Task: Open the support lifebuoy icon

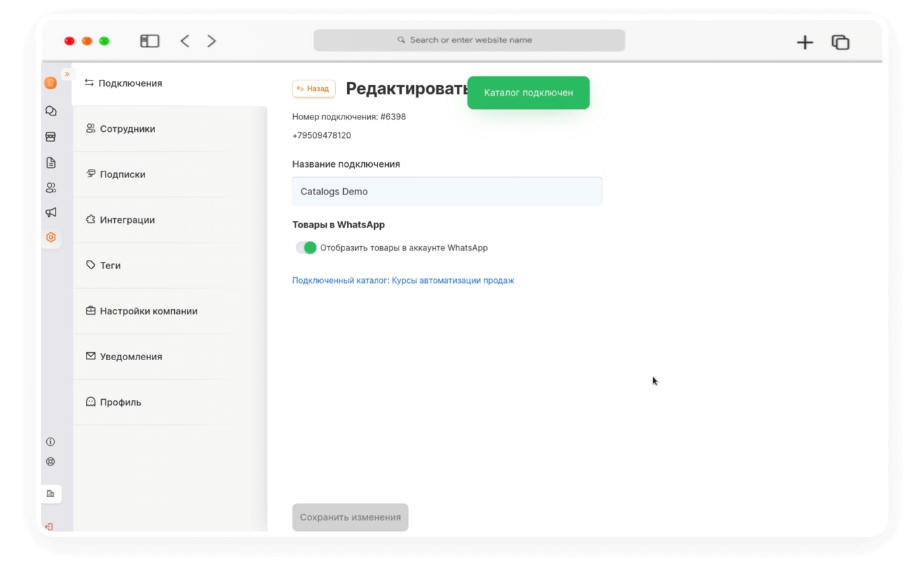Action: 50,462
